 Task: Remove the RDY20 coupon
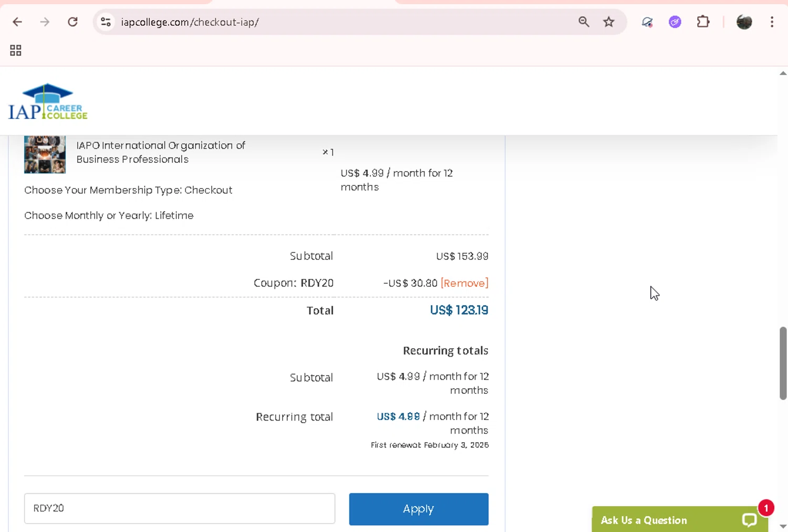pos(464,283)
